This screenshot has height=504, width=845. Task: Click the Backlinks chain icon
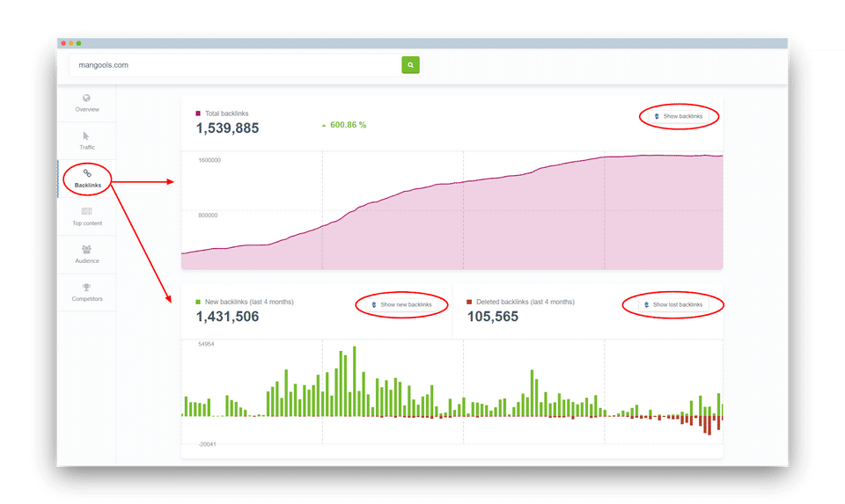click(x=87, y=173)
